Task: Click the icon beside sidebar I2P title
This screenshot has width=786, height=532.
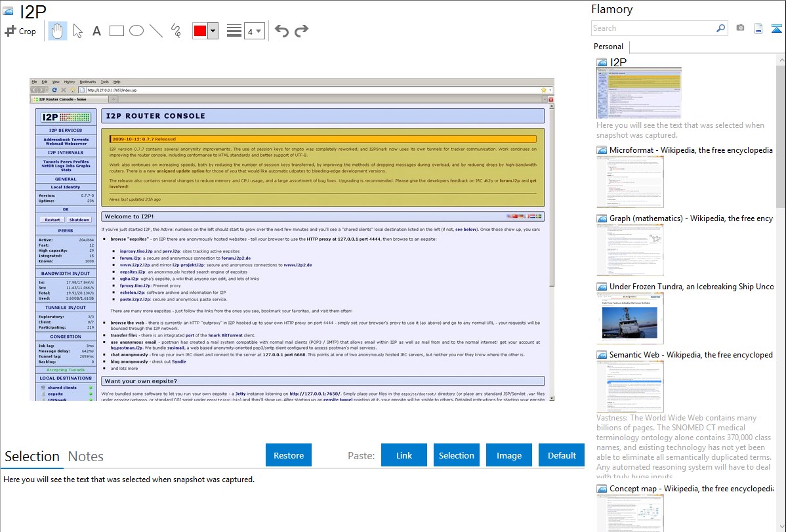Action: pos(602,62)
